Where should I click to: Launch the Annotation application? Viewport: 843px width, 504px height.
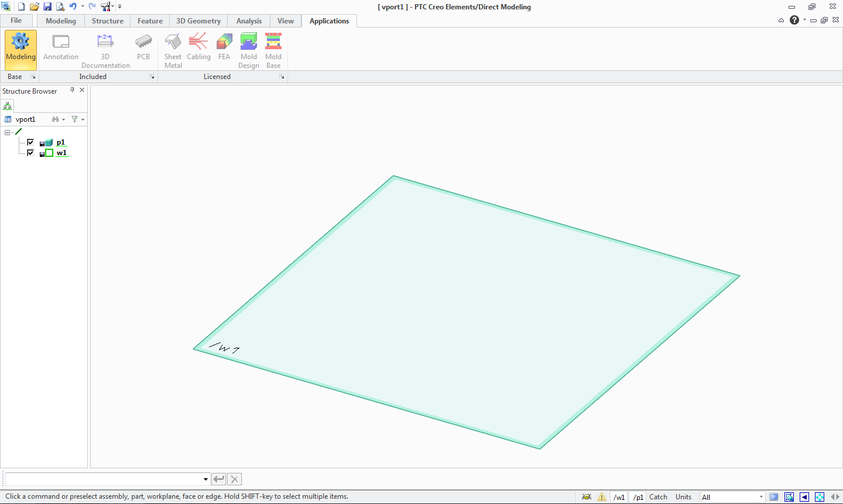pos(61,47)
